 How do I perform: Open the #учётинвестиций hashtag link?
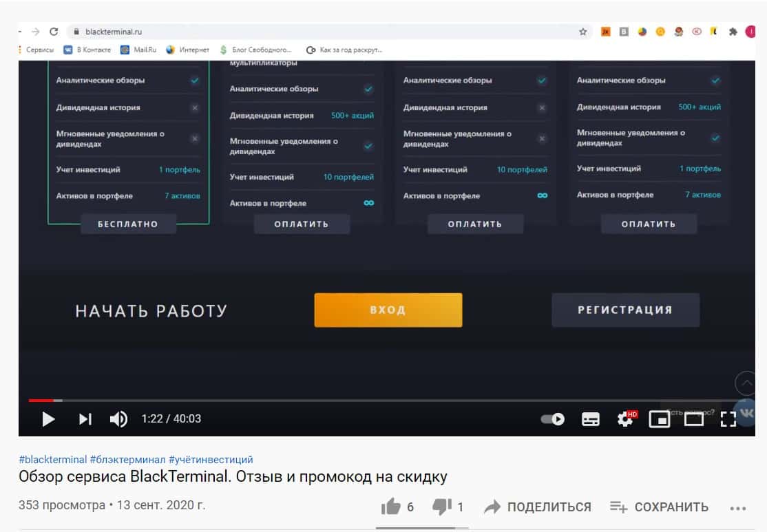211,460
